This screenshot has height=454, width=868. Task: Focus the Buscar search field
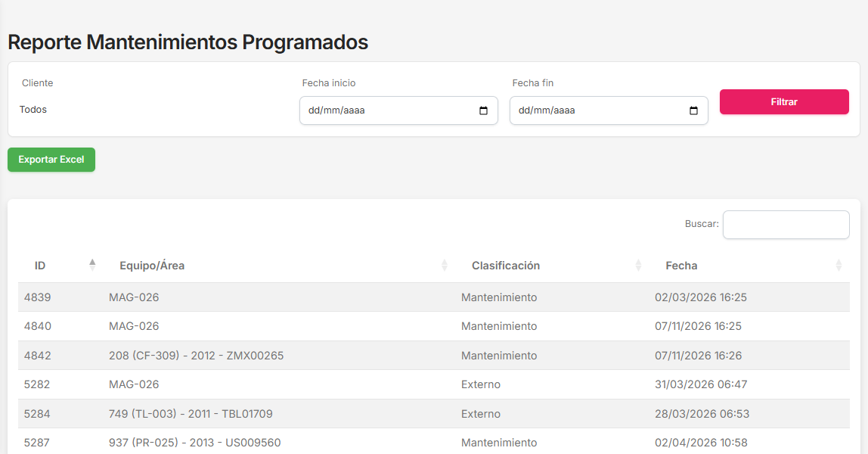(786, 225)
